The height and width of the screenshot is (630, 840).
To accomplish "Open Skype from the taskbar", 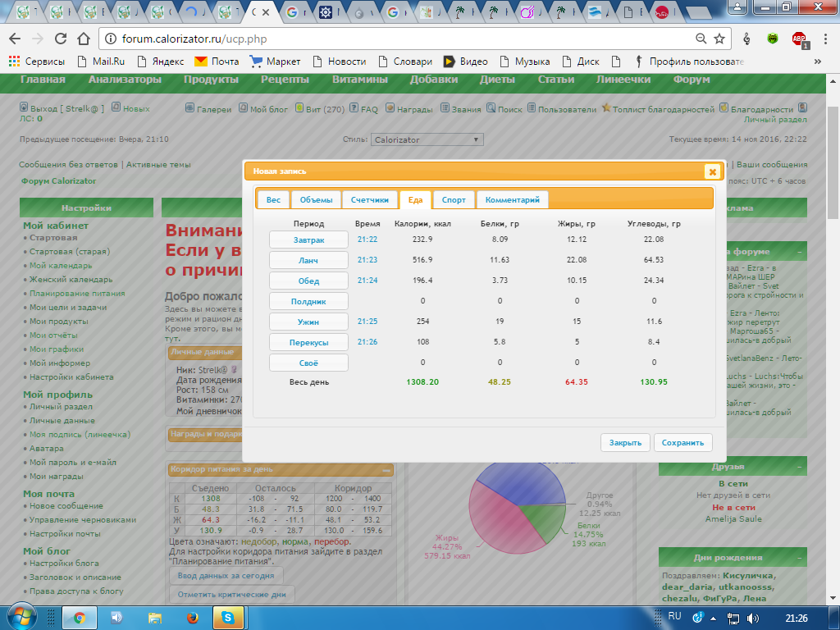I will (x=228, y=618).
